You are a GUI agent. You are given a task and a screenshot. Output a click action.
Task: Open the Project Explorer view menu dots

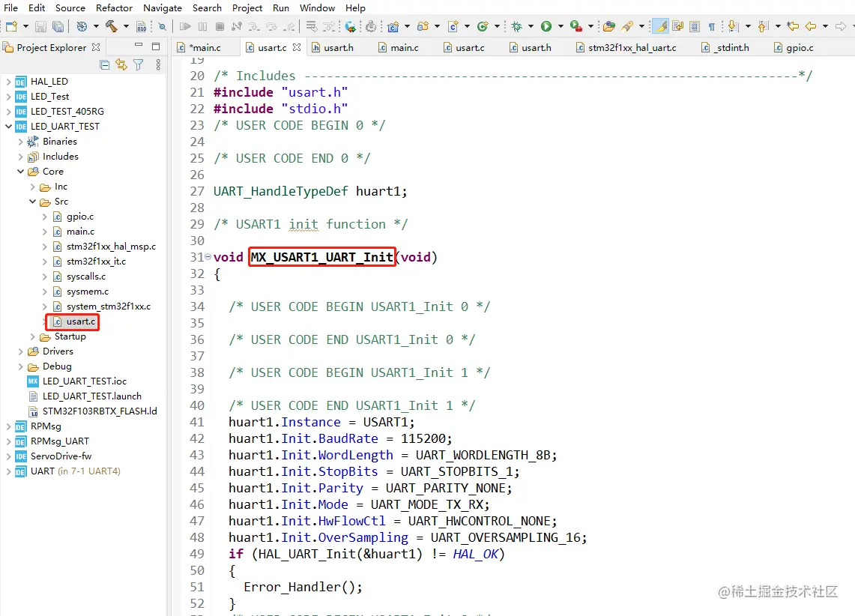[158, 65]
